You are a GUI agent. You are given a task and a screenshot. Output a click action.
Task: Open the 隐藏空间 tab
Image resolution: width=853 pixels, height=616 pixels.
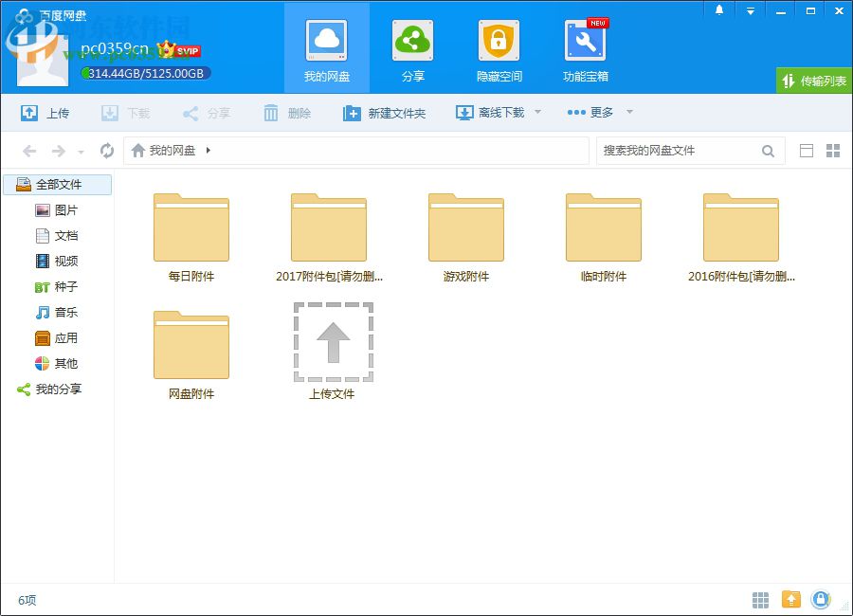coord(499,49)
